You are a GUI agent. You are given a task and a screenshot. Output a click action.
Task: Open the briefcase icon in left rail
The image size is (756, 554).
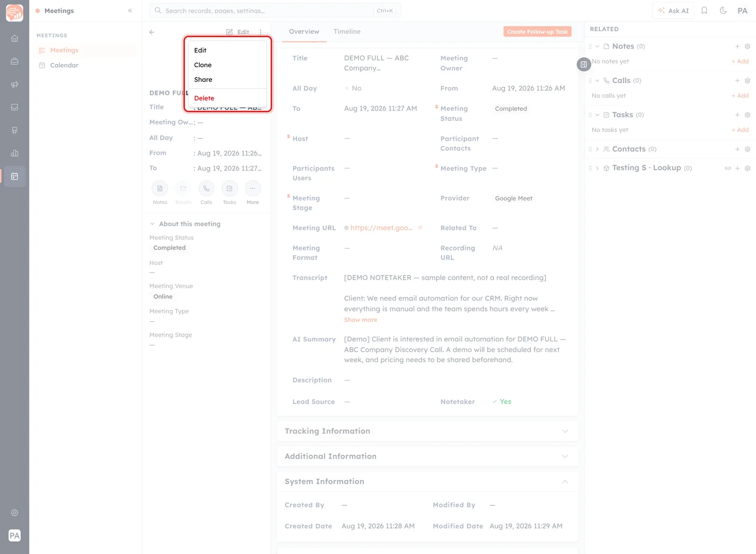pyautogui.click(x=15, y=61)
